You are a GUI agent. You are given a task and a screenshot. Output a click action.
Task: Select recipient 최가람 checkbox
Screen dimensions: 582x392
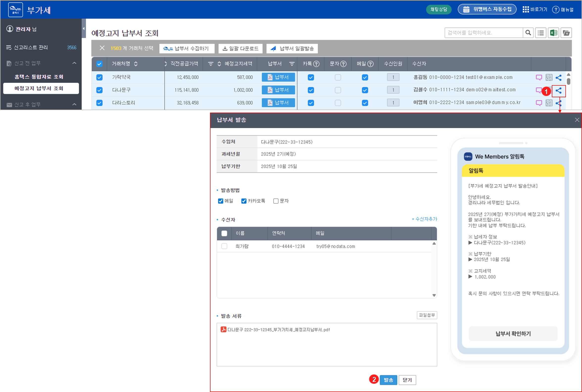(224, 246)
